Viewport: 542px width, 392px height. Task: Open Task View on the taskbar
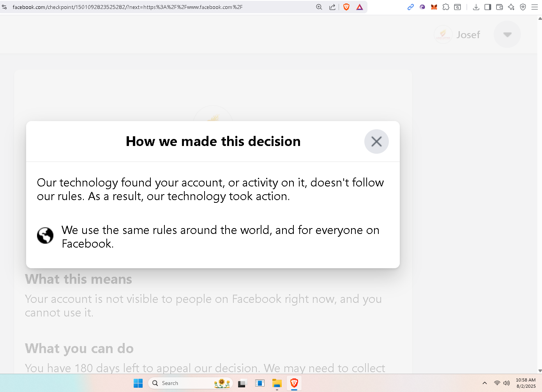click(243, 383)
